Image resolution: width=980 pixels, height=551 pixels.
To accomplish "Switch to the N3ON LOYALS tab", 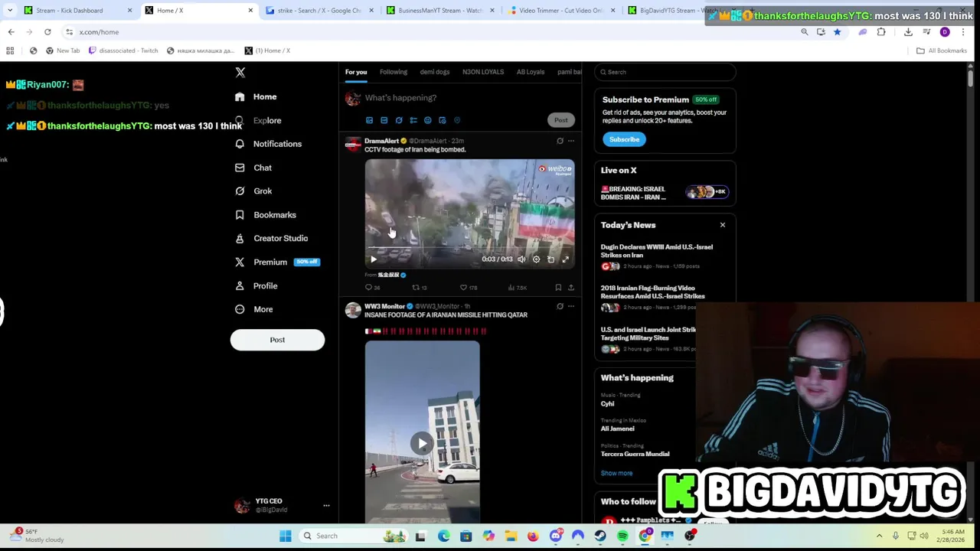I will pos(483,72).
